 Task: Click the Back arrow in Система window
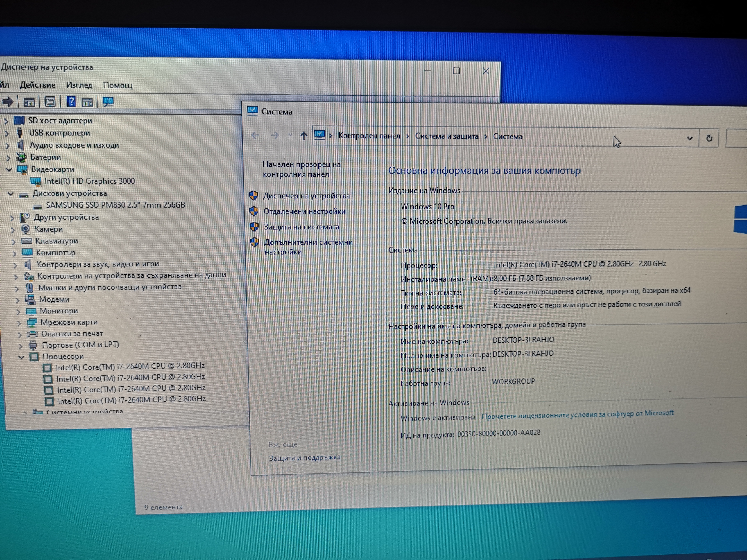tap(255, 135)
